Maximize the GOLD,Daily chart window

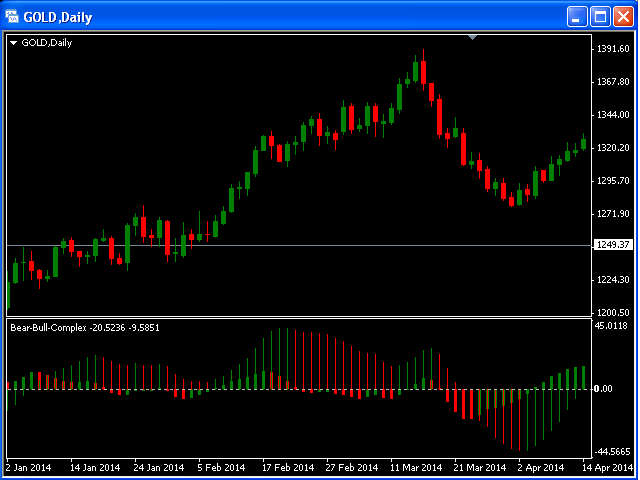click(x=600, y=17)
